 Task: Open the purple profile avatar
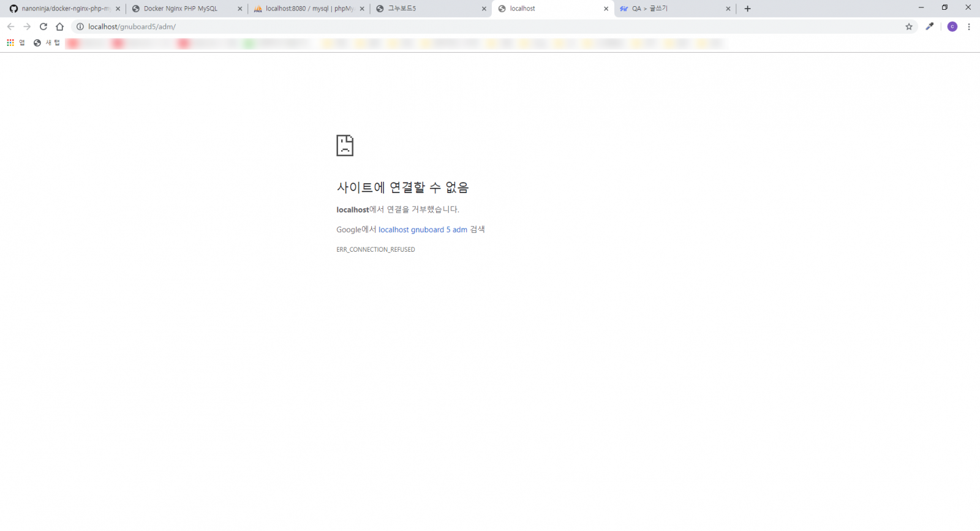pos(952,26)
